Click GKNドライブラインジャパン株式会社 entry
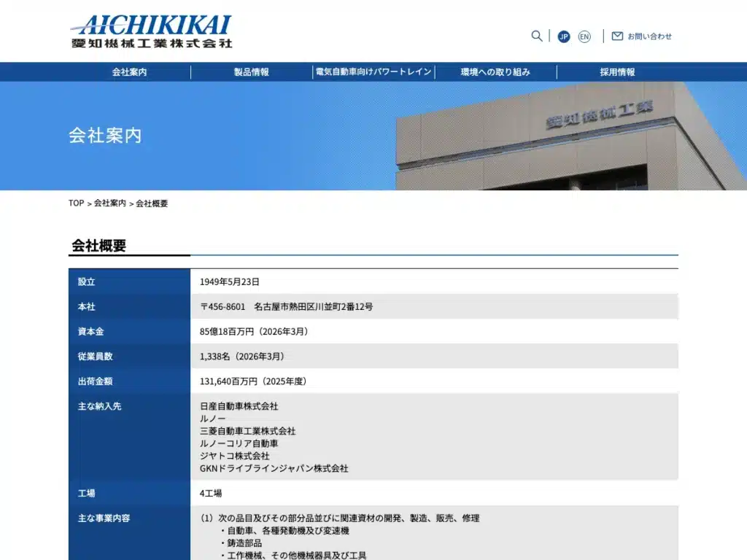This screenshot has width=747, height=560. coord(274,469)
